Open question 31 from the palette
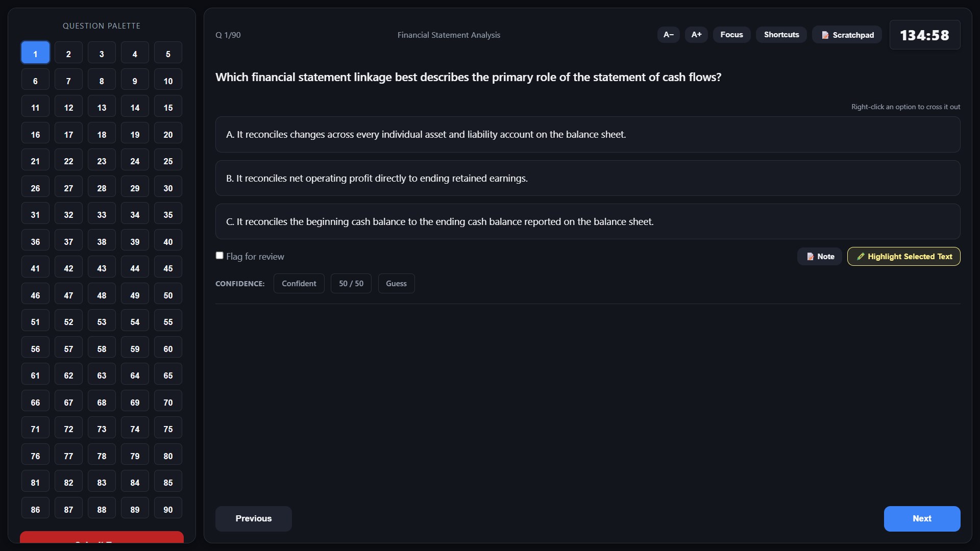This screenshot has height=551, width=980. (x=35, y=214)
